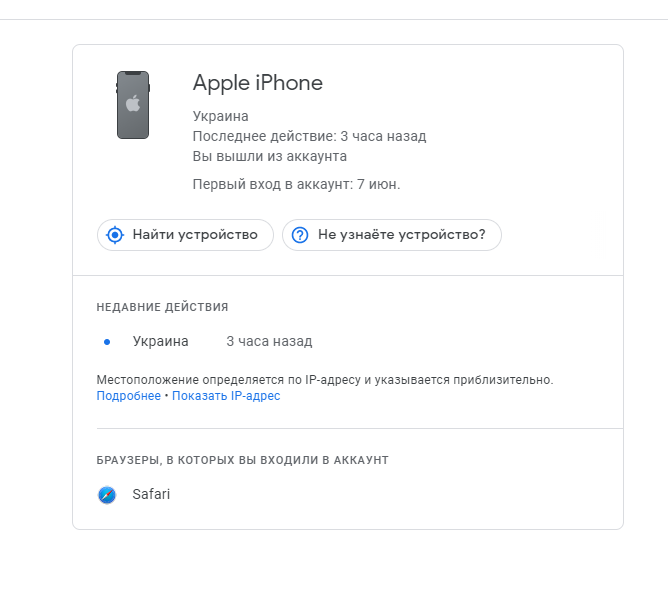
Task: Click the iPhone device image
Action: pos(133,105)
